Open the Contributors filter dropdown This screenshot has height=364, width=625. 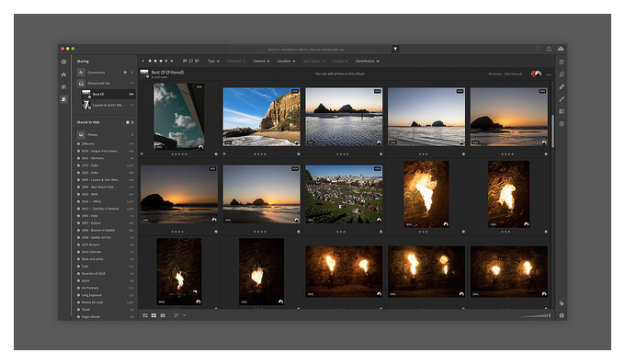(367, 61)
